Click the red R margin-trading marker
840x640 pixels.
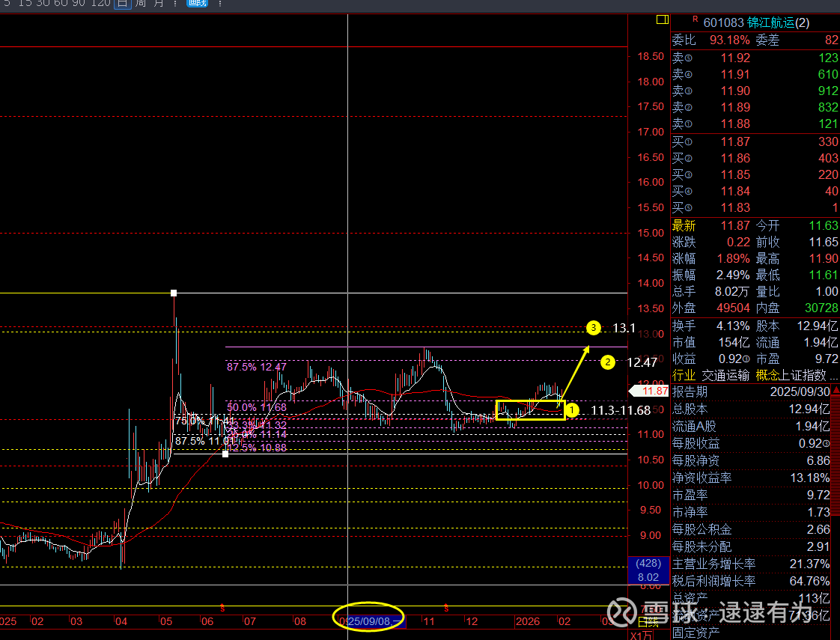(696, 19)
